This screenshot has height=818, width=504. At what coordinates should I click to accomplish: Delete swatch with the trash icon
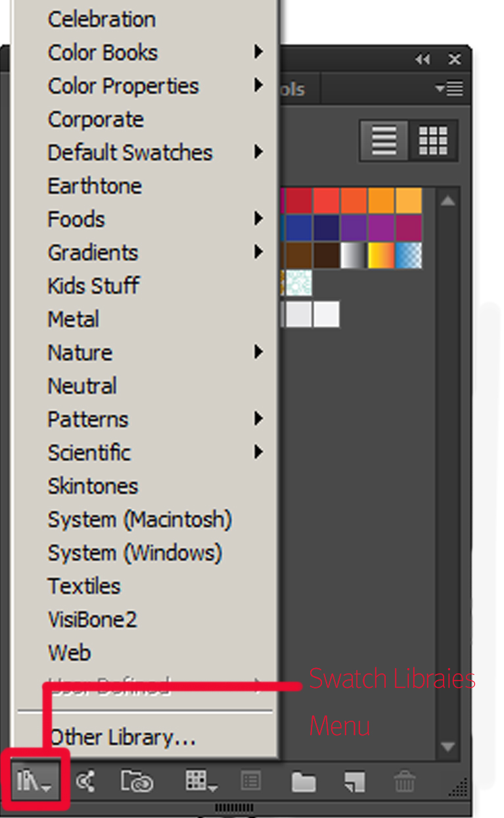click(404, 782)
